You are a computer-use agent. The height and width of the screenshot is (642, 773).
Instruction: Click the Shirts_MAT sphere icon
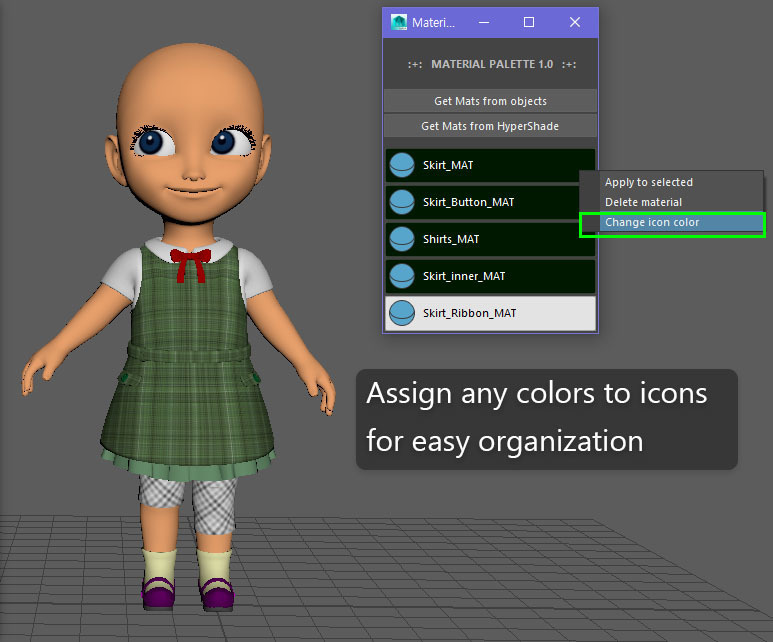(402, 239)
